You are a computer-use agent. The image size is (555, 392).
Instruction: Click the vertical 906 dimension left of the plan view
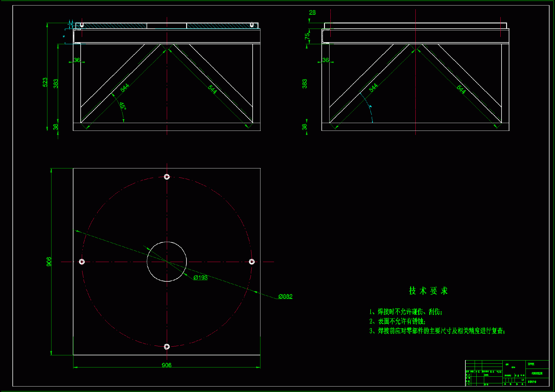[x=49, y=262]
